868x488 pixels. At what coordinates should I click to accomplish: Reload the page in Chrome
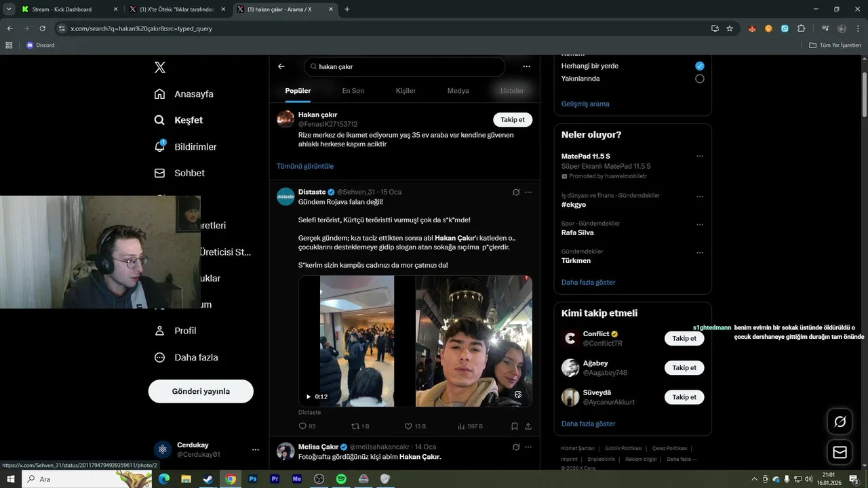coord(42,28)
